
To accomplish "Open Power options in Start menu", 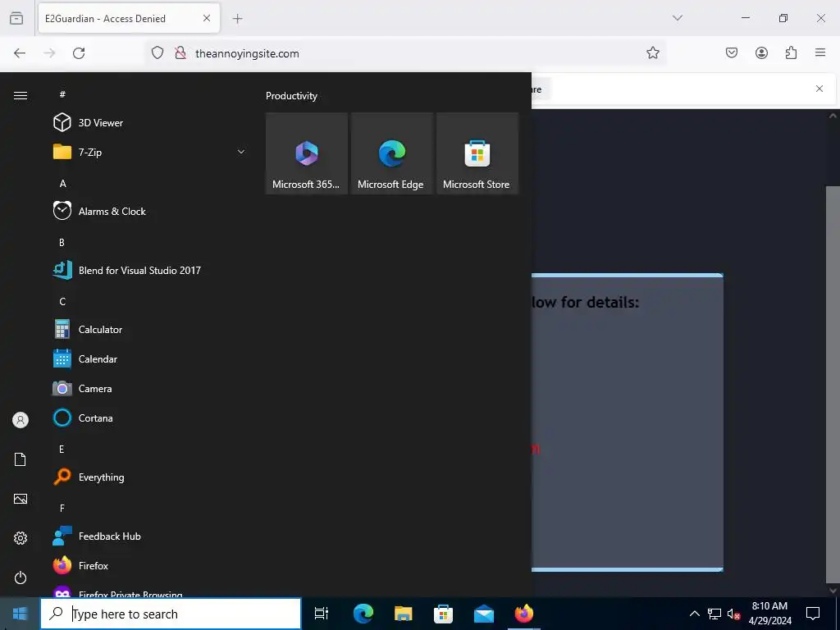I will coord(21,577).
